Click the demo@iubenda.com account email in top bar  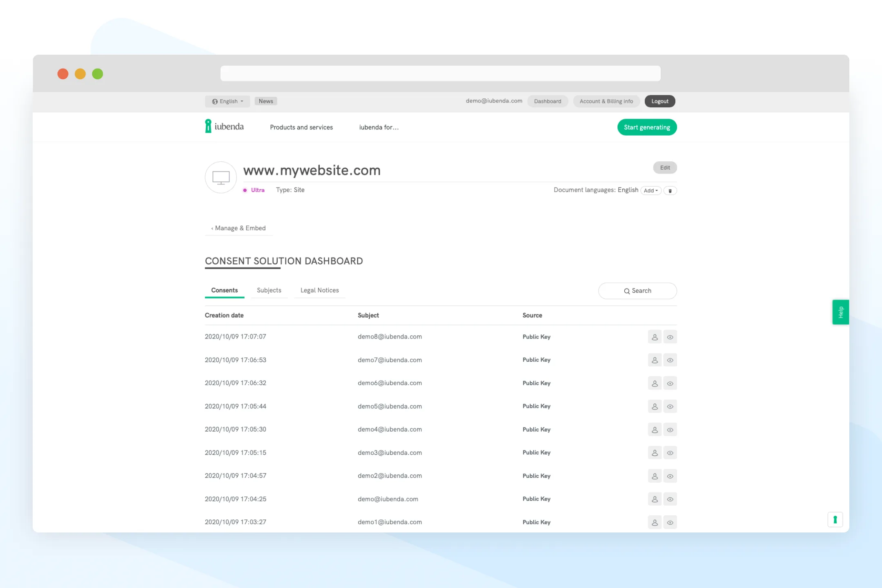(494, 101)
